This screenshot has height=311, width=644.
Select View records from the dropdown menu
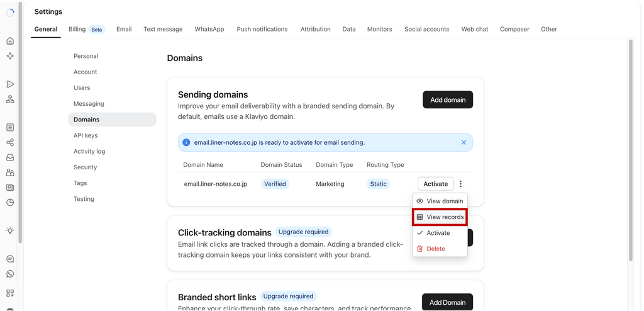[x=440, y=217]
